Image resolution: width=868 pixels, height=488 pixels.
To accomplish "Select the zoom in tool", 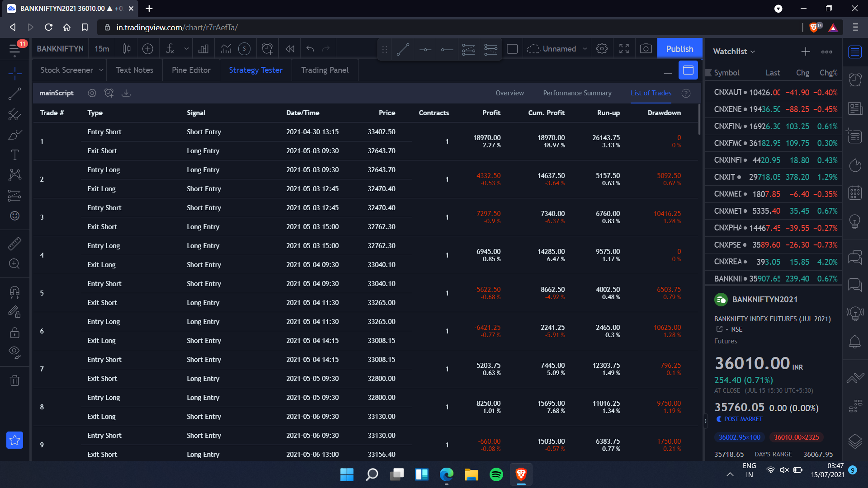I will (x=14, y=264).
